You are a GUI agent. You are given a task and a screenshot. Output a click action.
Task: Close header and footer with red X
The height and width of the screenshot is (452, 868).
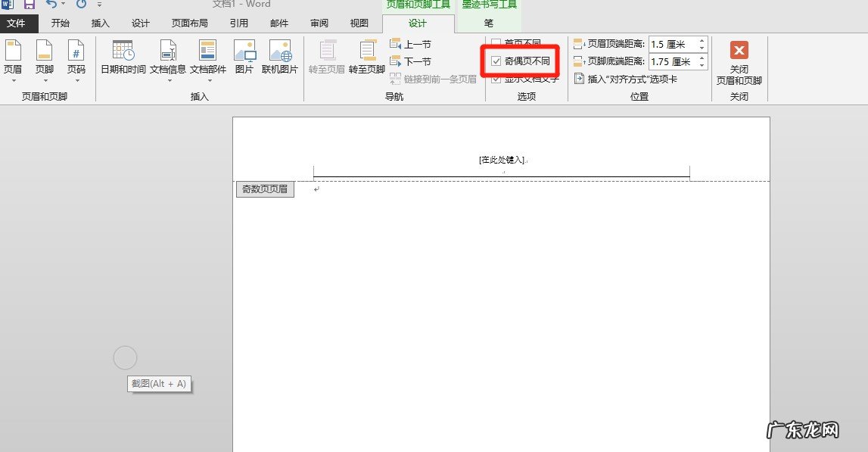(739, 51)
